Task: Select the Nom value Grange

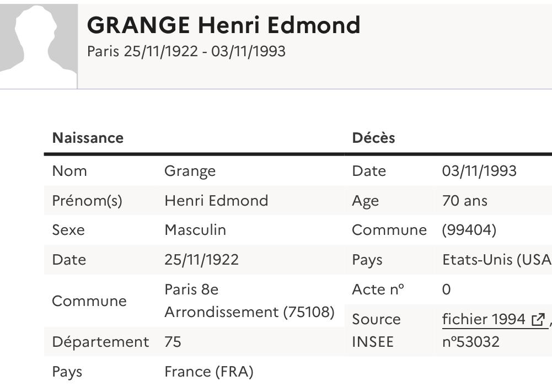Action: 190,171
